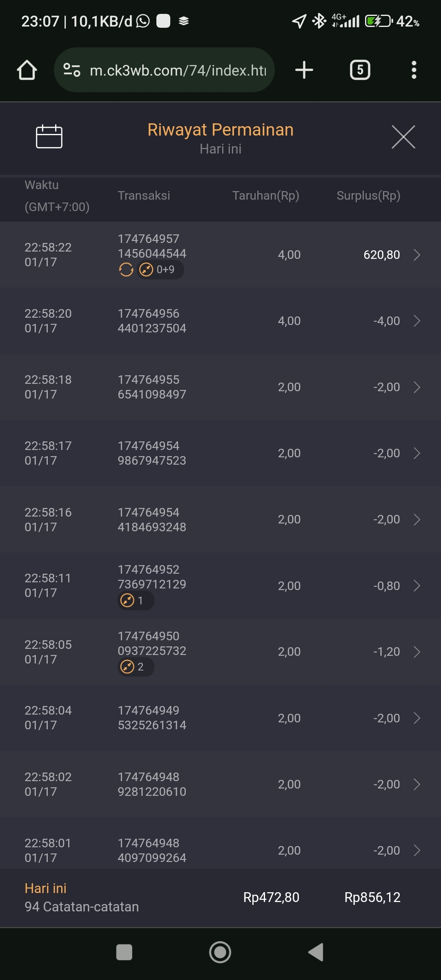
Task: Select transaction 174764949 5325261314
Action: [152, 718]
